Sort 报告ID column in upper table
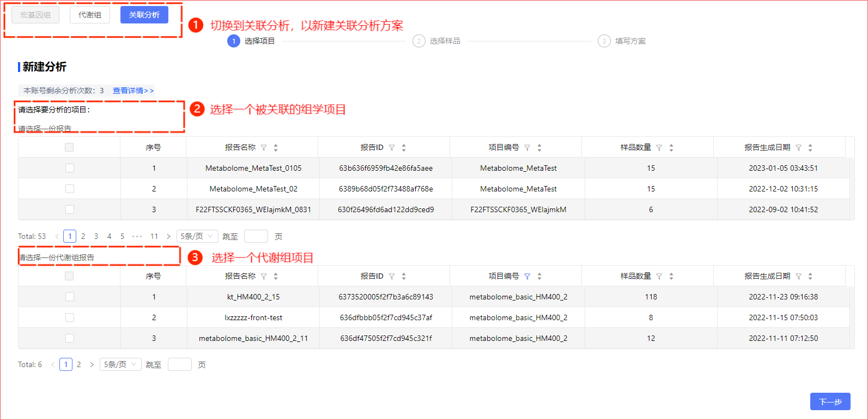This screenshot has height=420, width=868. (404, 148)
